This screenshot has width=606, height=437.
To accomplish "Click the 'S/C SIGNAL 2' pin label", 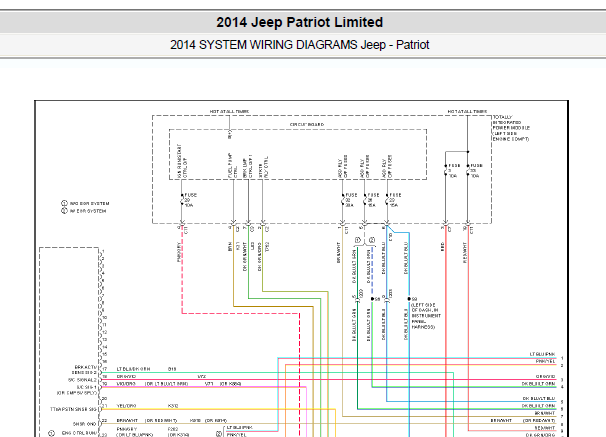I will (82, 380).
